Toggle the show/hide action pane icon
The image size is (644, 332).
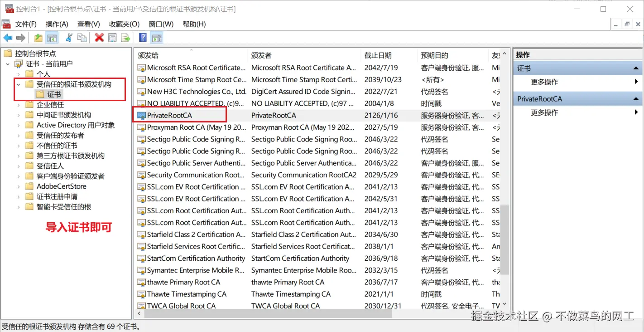click(x=157, y=38)
